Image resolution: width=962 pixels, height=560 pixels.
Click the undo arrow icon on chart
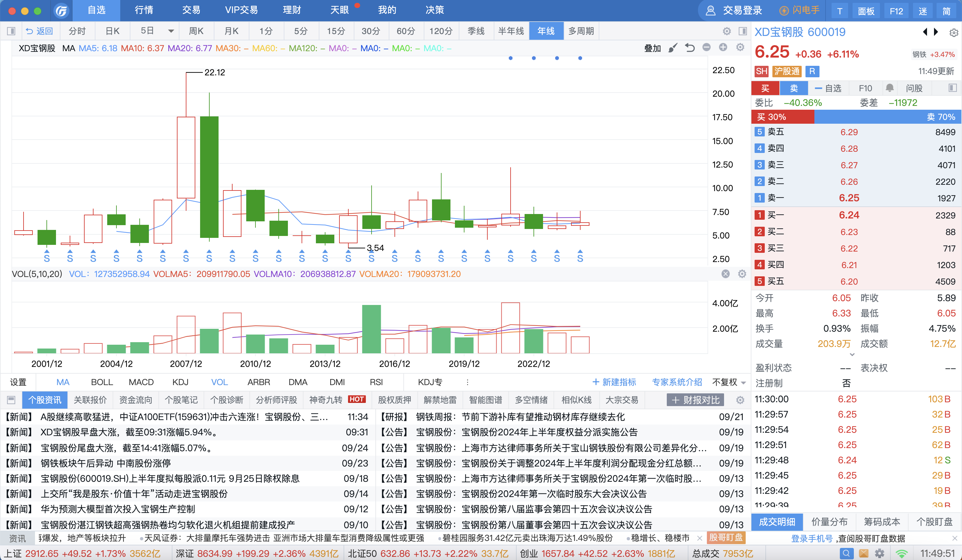689,48
